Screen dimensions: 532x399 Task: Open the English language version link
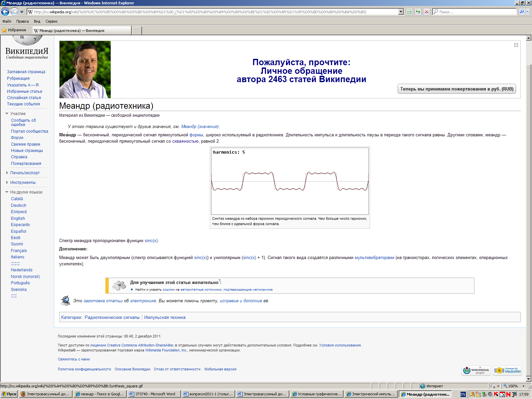click(18, 218)
